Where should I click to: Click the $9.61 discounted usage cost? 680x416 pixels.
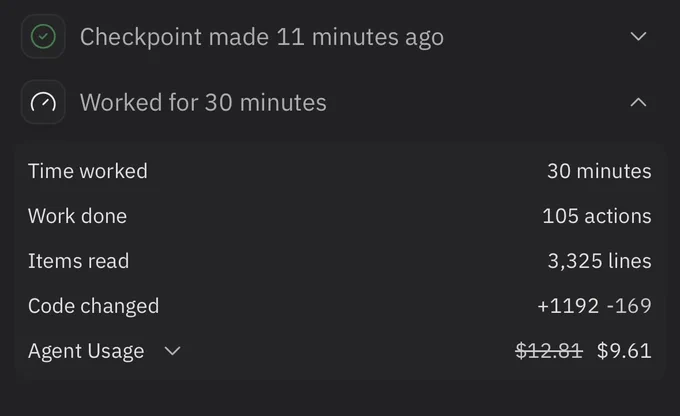click(x=624, y=351)
